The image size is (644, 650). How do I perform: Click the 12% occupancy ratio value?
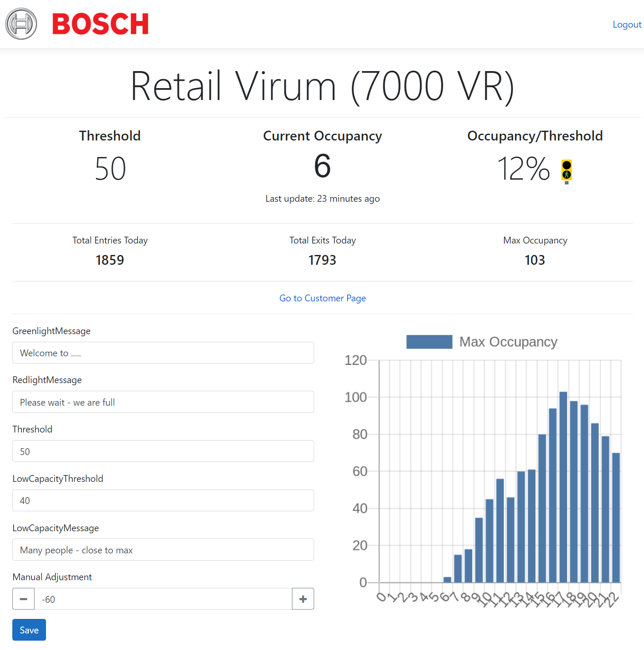[523, 169]
